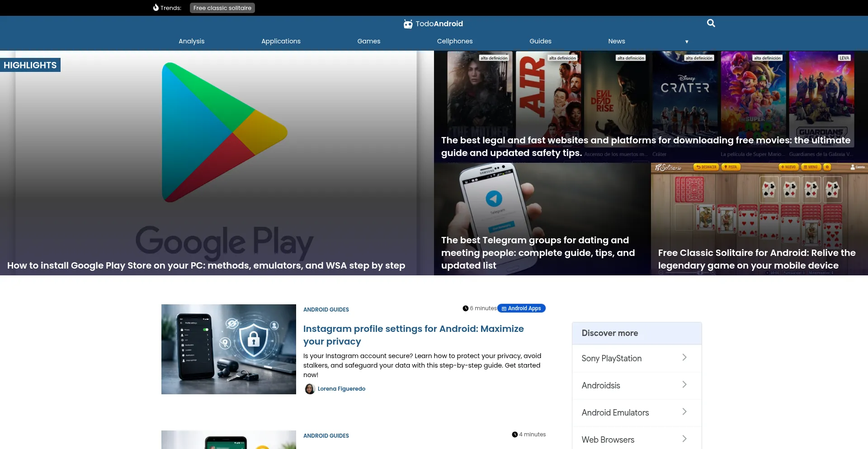Viewport: 868px width, 449px height.
Task: Open Google Play Store on PC article headline
Action: 206,265
